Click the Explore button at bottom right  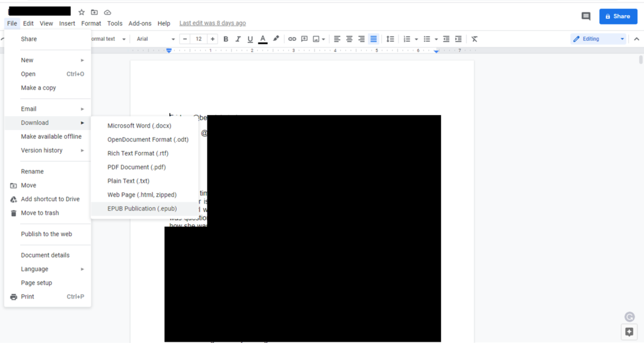[x=629, y=332]
